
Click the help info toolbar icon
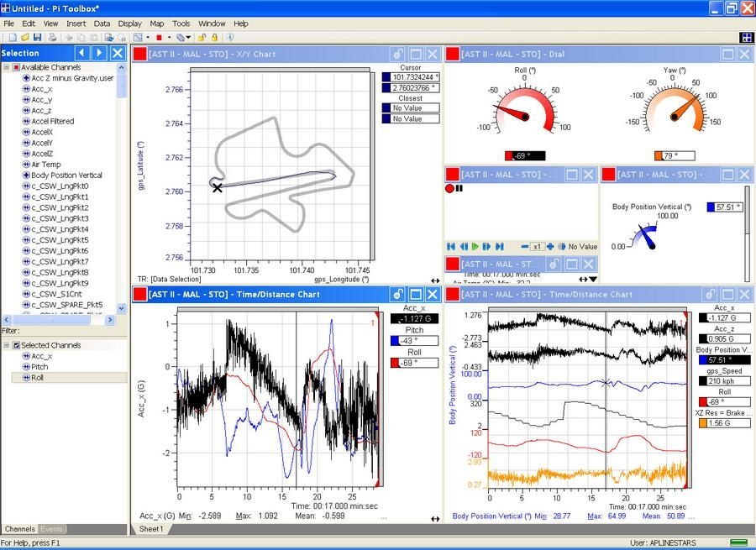230,37
